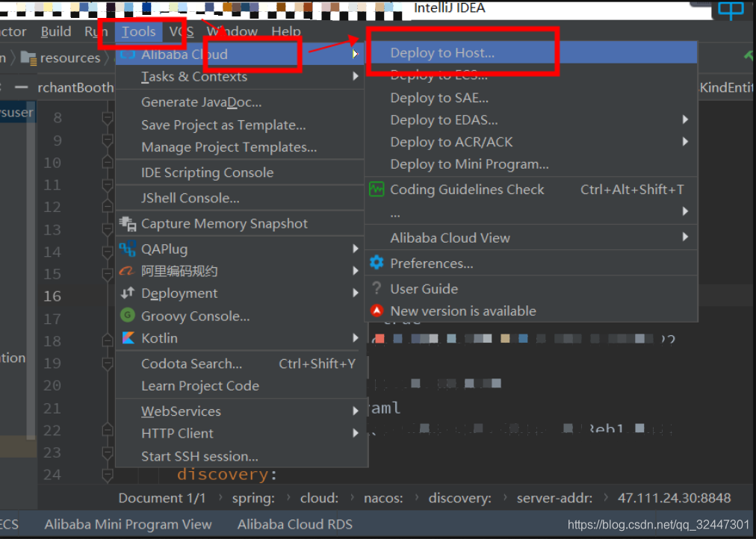Click the cloud: breadcrumb in status path

[x=319, y=498]
